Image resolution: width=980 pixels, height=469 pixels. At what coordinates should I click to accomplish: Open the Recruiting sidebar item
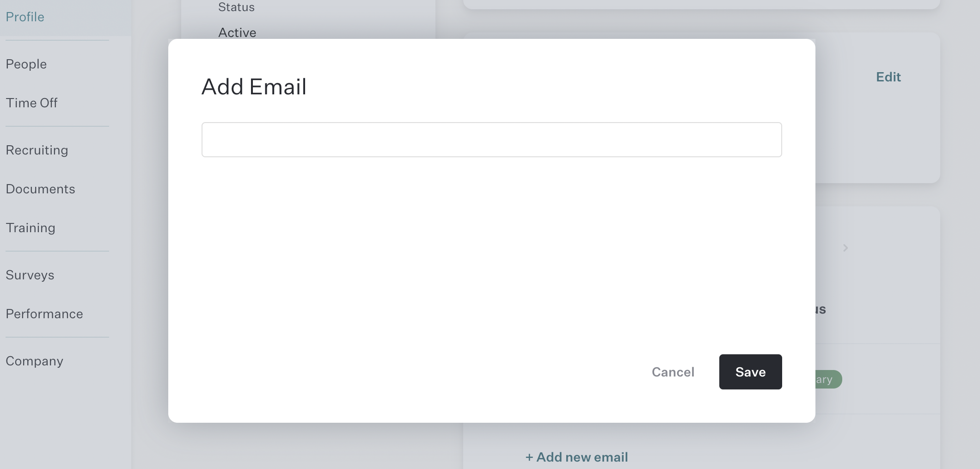(x=37, y=150)
